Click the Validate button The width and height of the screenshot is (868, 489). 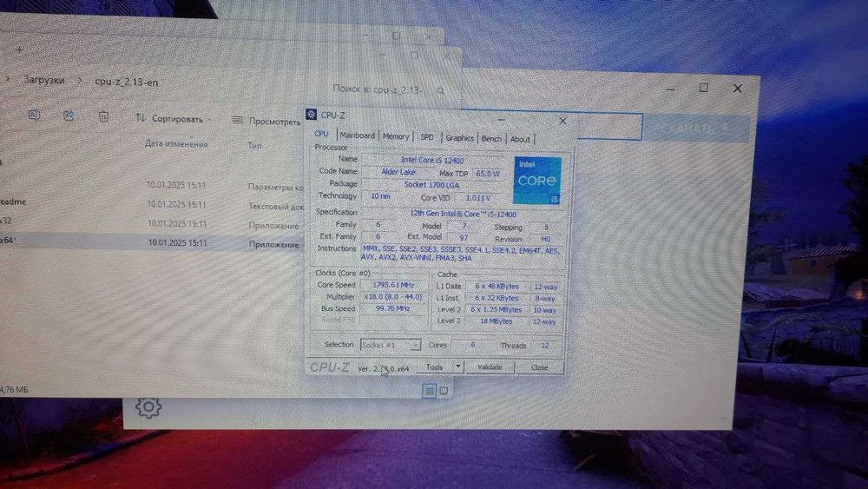[x=490, y=367]
